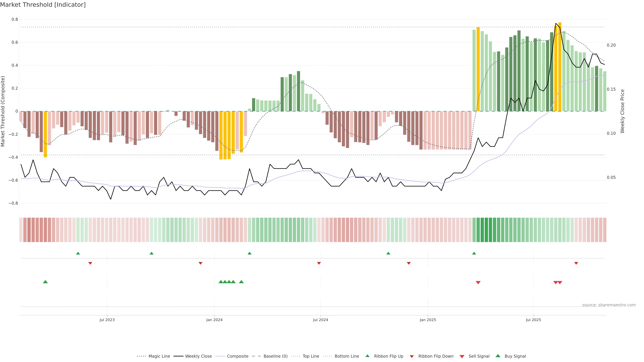Click the sell signal marker after Jan 2025
Image resolution: width=644 pixels, height=362 pixels.
pyautogui.click(x=478, y=283)
